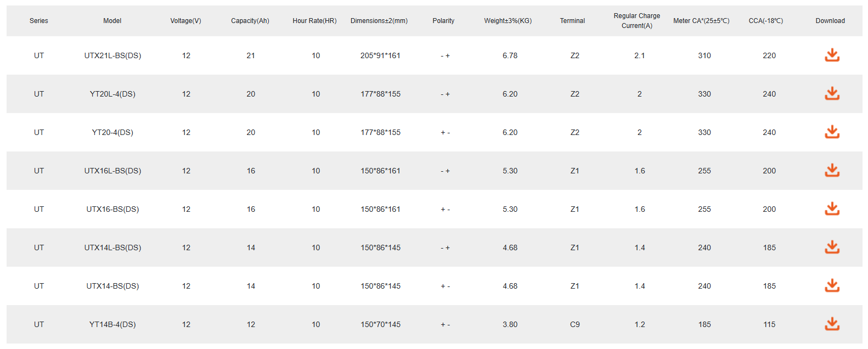This screenshot has height=349, width=868.
Task: Download the YT20L-4(DS) datasheet
Action: (832, 93)
